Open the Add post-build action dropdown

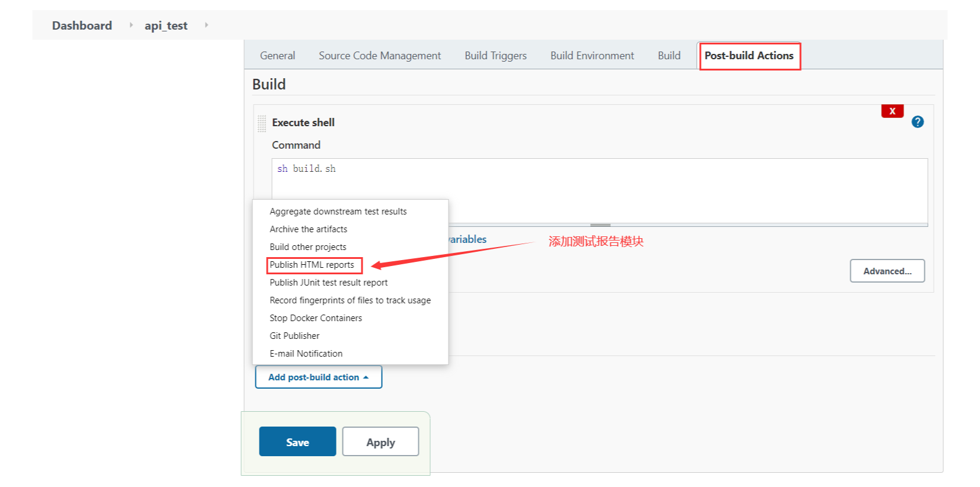(x=318, y=377)
